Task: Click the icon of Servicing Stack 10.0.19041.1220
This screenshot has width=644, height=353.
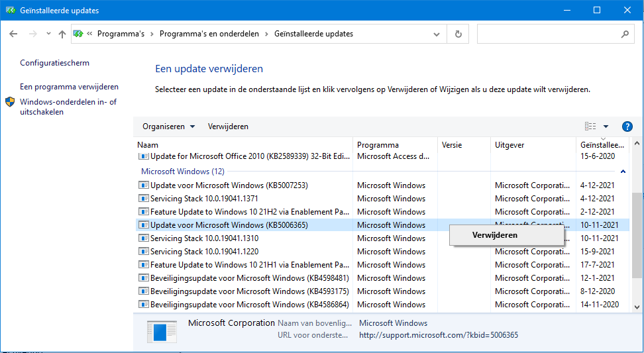Action: click(x=143, y=252)
